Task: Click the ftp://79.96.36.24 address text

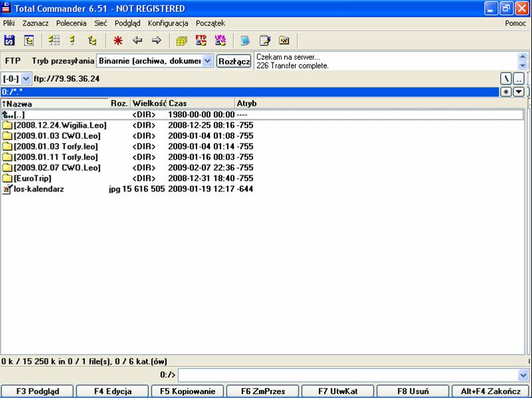Action: tap(66, 78)
